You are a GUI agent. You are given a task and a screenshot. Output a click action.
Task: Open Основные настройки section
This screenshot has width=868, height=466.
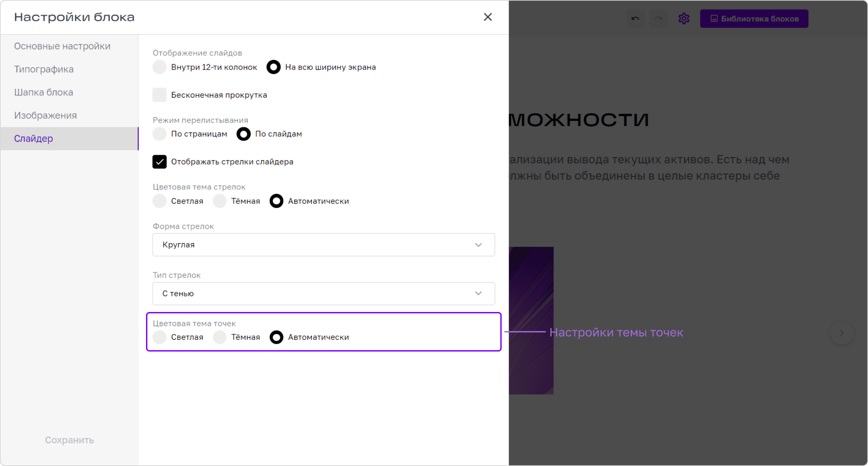click(69, 46)
